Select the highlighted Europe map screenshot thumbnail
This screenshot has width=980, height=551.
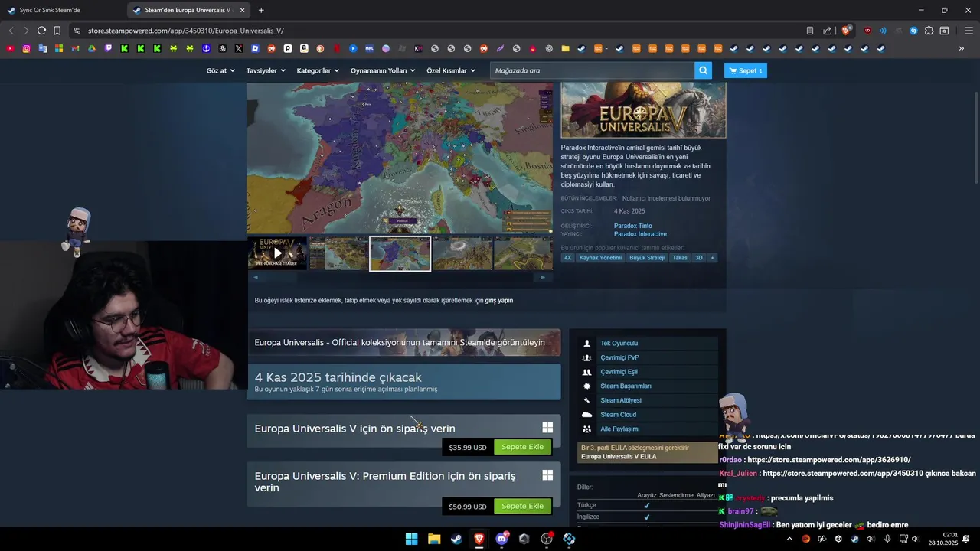coord(400,253)
